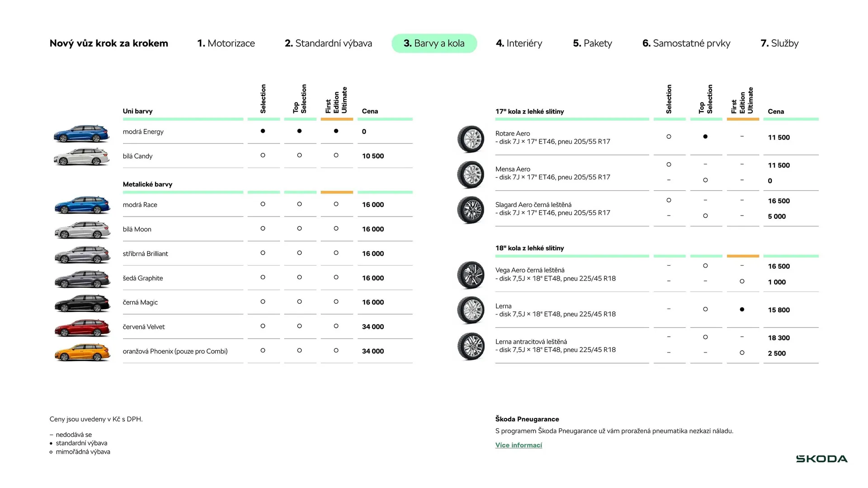Click the Uni barvy heading

pos(137,111)
